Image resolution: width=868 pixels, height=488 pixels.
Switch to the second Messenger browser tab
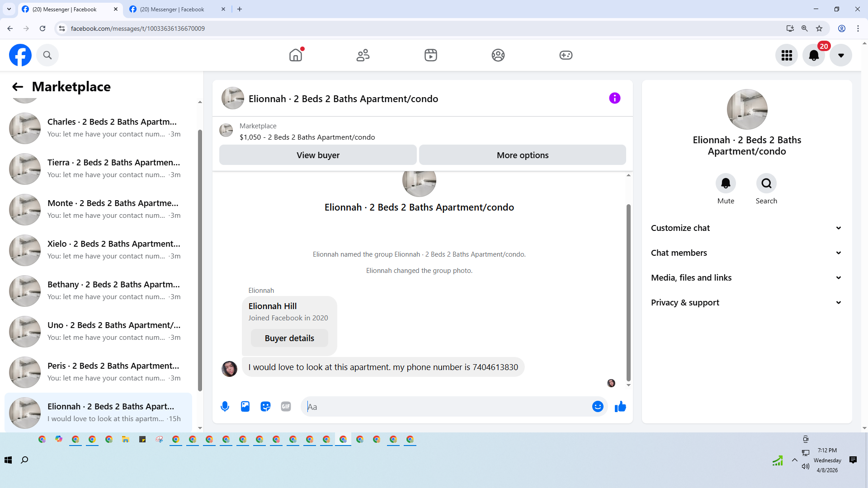click(172, 9)
